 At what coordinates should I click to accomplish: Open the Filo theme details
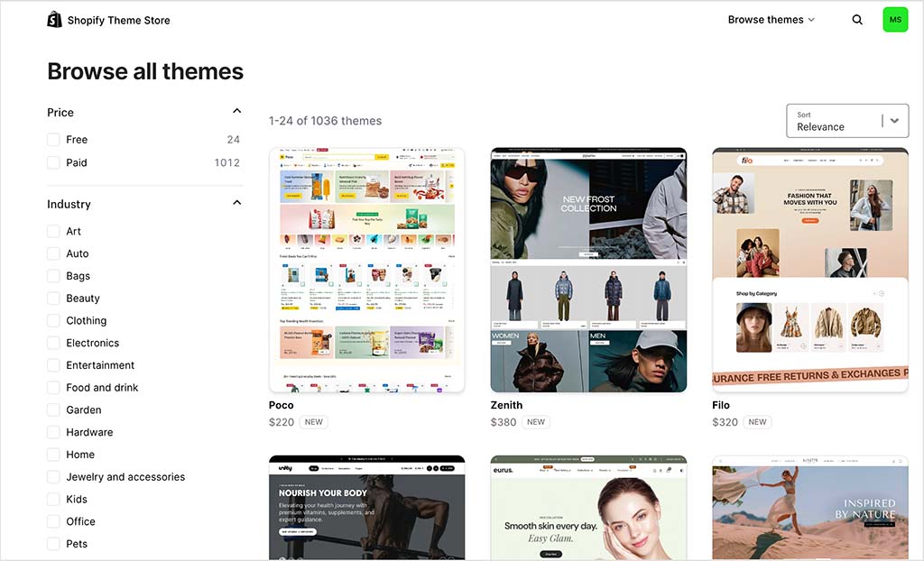click(720, 405)
